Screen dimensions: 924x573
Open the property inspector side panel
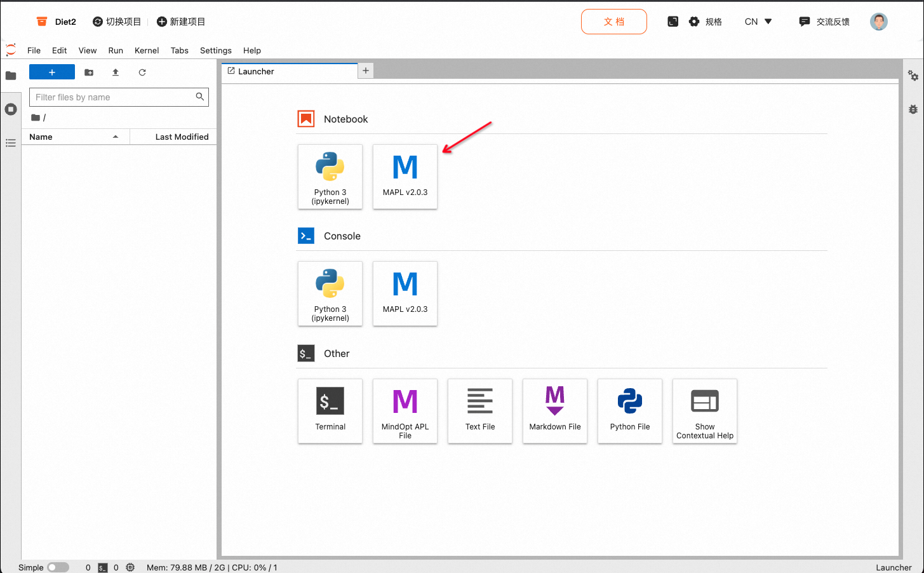pos(913,76)
